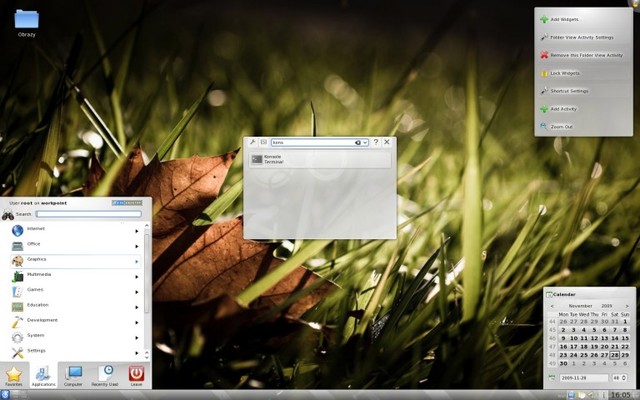
Task: Open KRunner settings via wrench icon
Action: tap(253, 142)
